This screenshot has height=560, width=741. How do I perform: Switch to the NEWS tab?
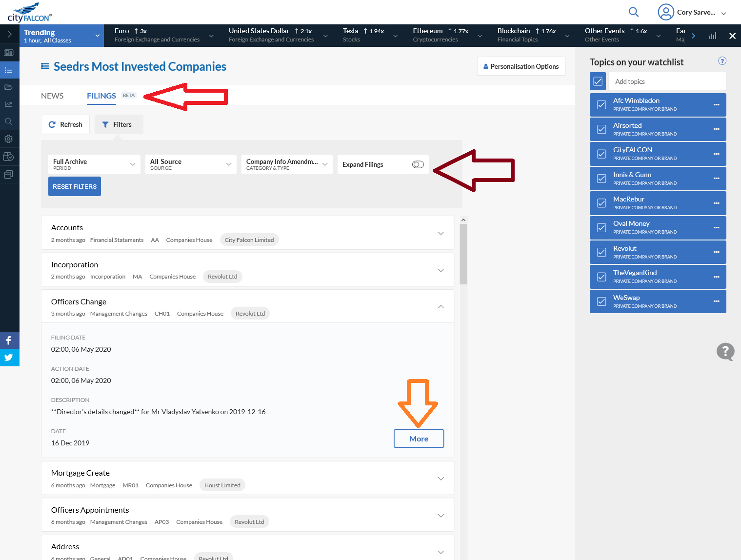[52, 96]
